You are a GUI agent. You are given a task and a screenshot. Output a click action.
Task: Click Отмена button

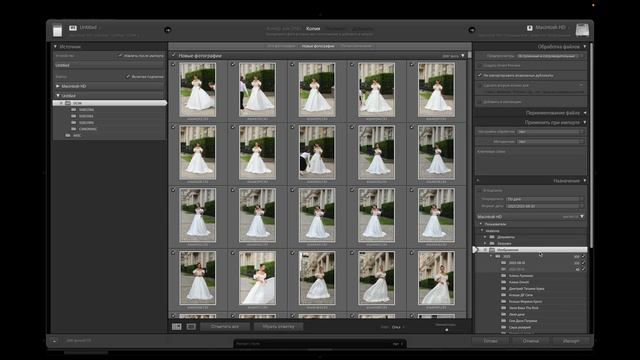pyautogui.click(x=531, y=341)
